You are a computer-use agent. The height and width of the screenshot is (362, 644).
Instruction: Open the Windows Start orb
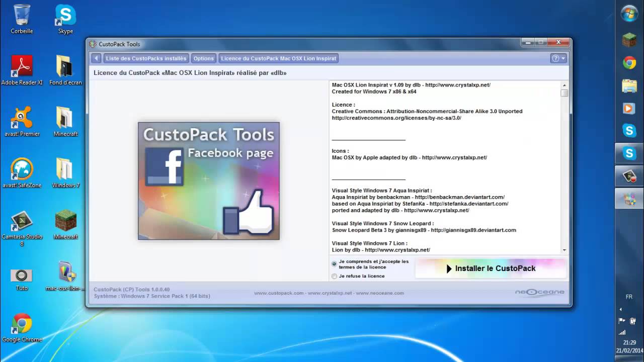coord(629,14)
